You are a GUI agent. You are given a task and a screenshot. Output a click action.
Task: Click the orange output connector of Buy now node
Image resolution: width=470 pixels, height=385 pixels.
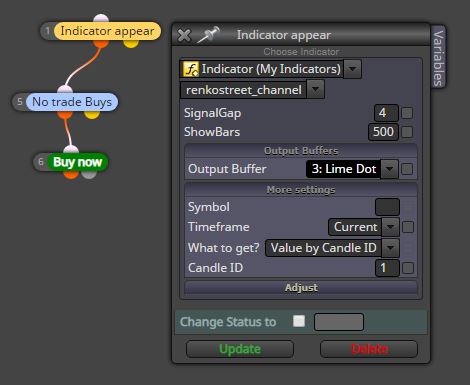pyautogui.click(x=71, y=174)
